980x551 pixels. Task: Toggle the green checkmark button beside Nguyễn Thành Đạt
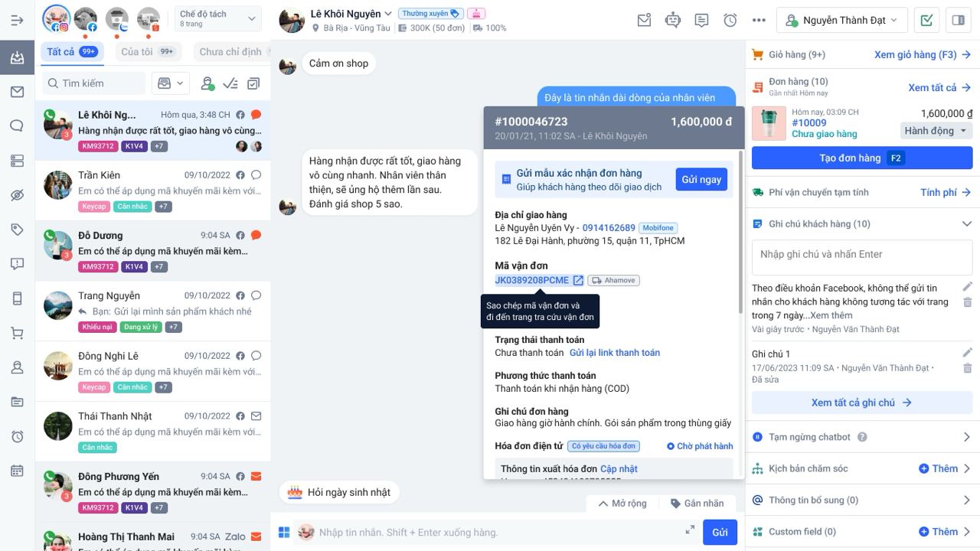point(927,20)
